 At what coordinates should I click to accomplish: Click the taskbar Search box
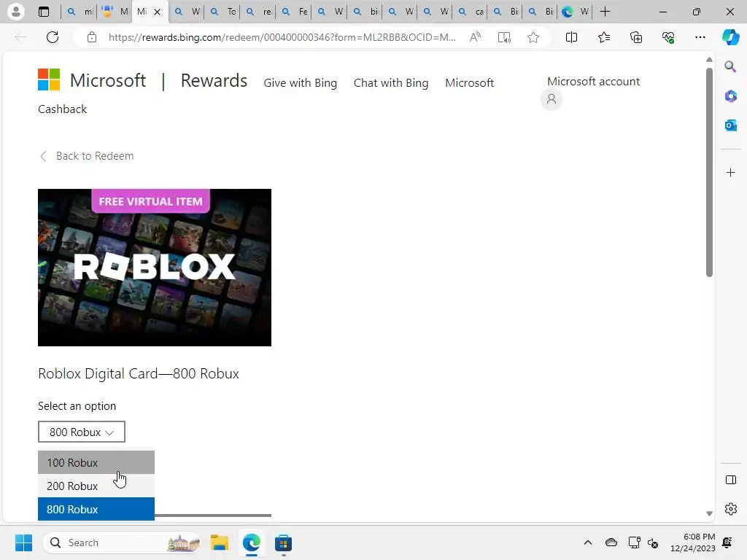[x=122, y=542]
